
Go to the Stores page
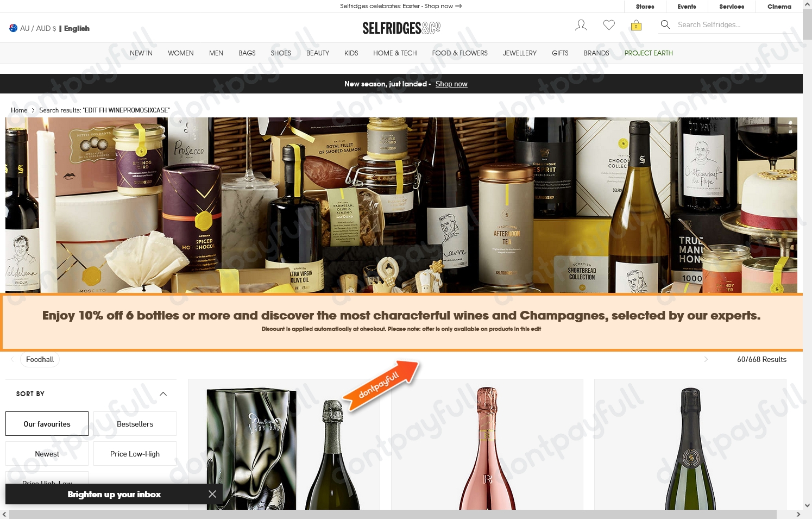click(645, 7)
